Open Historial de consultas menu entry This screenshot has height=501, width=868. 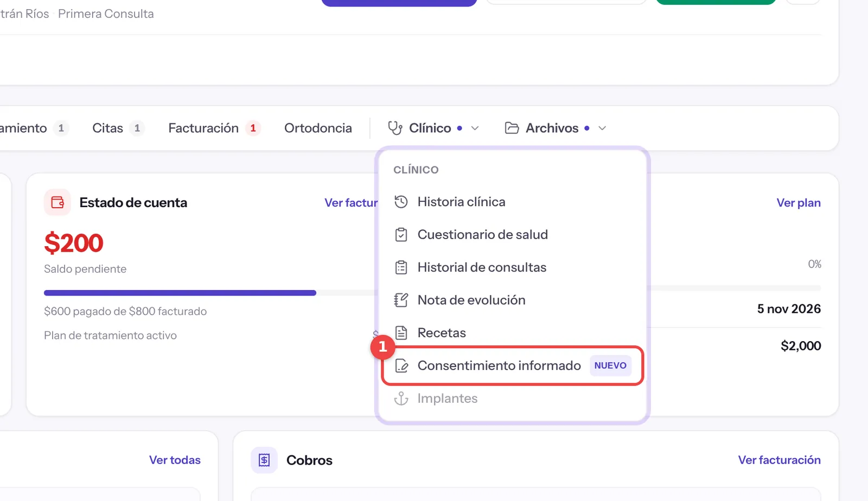(512, 267)
